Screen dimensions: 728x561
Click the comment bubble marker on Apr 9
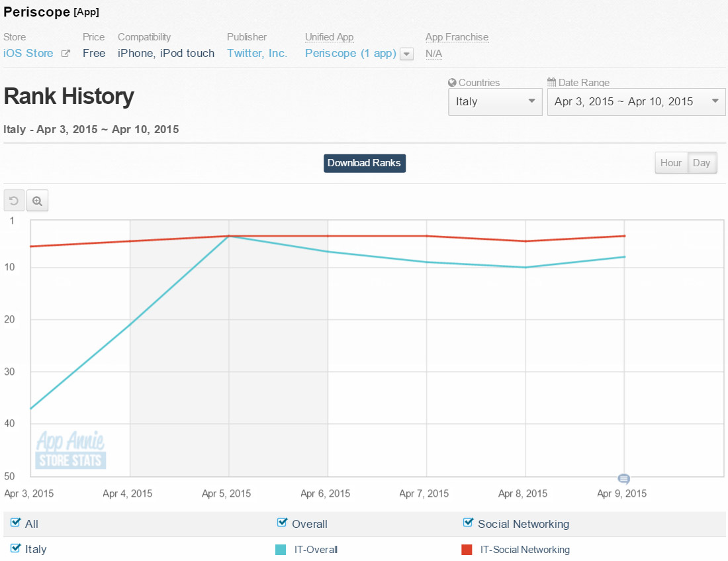623,479
